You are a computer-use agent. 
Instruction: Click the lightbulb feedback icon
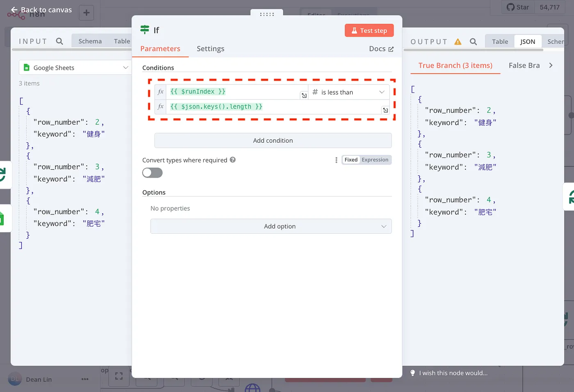[x=413, y=373]
